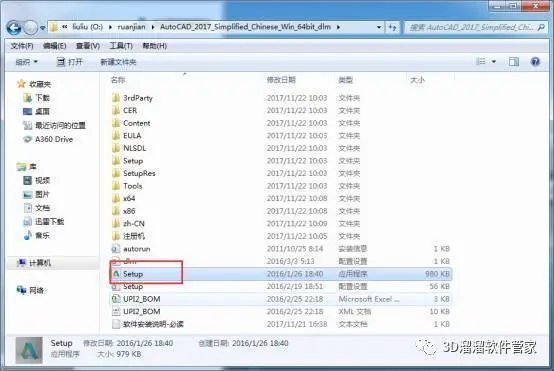Click the 新建文件夹 button
This screenshot has height=371, width=554.
pyautogui.click(x=118, y=62)
